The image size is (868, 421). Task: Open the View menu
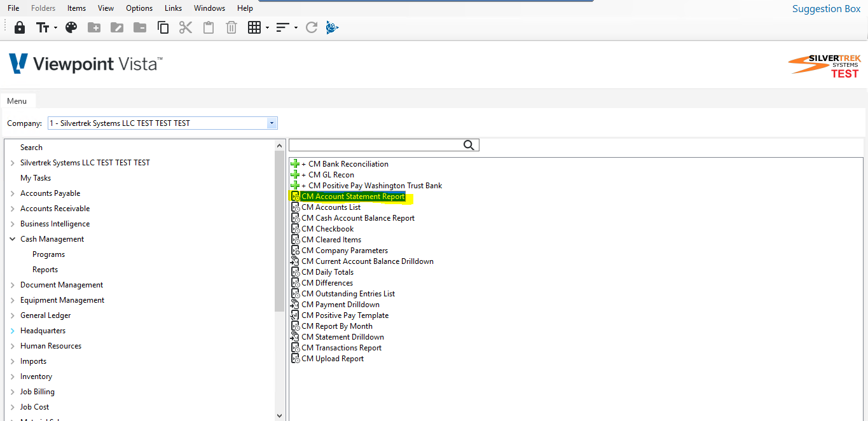106,8
